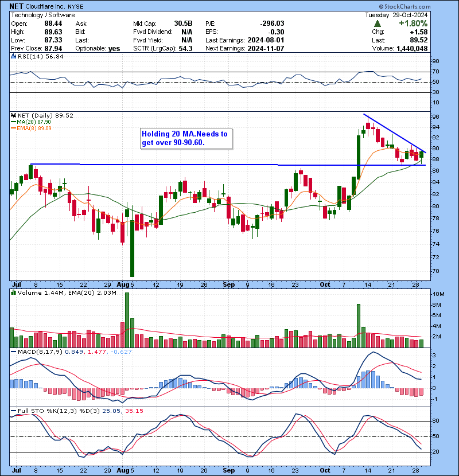Click the green MA(20) legend line swatch
Image resolution: width=459 pixels, height=476 pixels.
click(13, 122)
